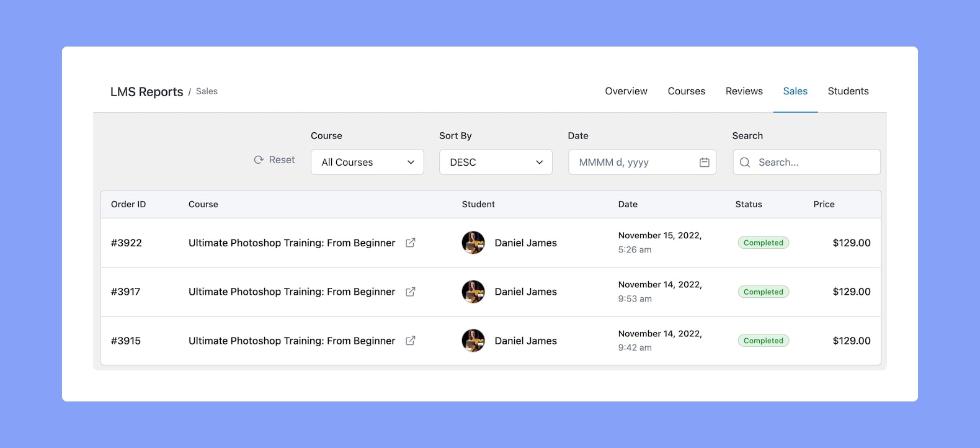Viewport: 980px width, 448px height.
Task: Click the November 15, 2022 date cell
Action: point(660,243)
